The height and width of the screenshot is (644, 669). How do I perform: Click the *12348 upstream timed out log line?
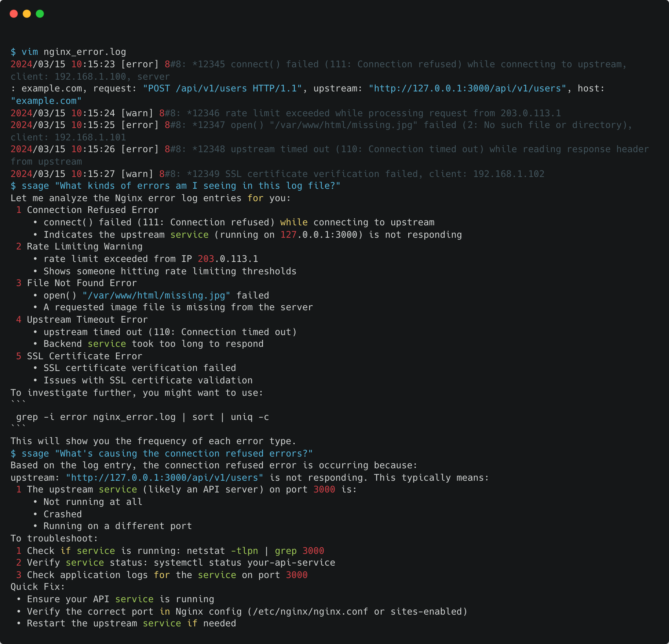330,149
